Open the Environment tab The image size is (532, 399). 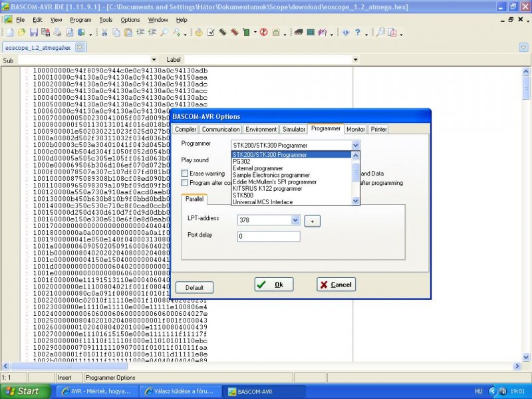(x=261, y=129)
